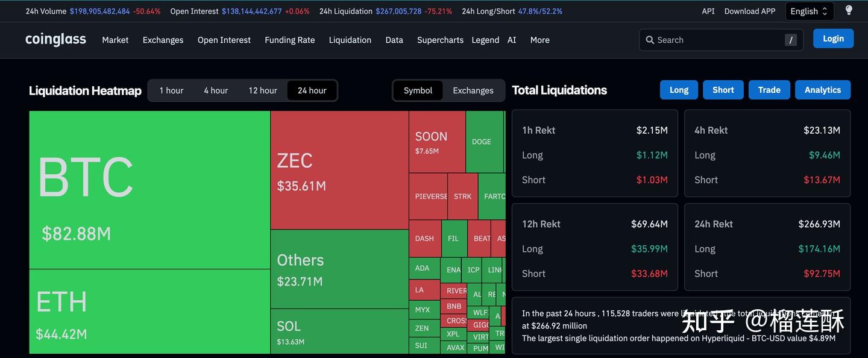Click the coinglass logo
The height and width of the screenshot is (358, 868).
coord(55,39)
